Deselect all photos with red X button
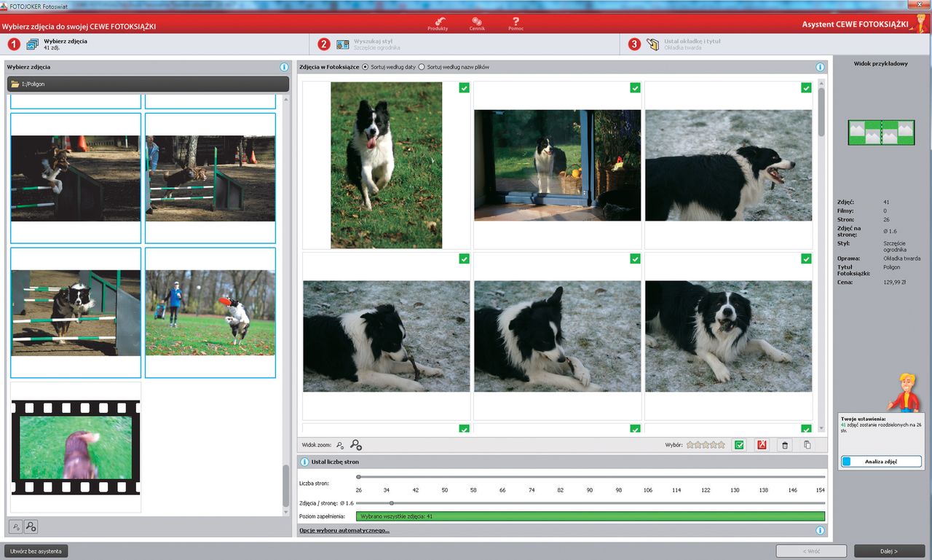 click(762, 445)
